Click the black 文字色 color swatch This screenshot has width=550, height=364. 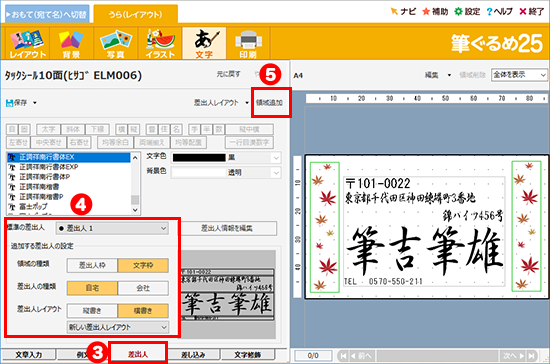pyautogui.click(x=199, y=157)
